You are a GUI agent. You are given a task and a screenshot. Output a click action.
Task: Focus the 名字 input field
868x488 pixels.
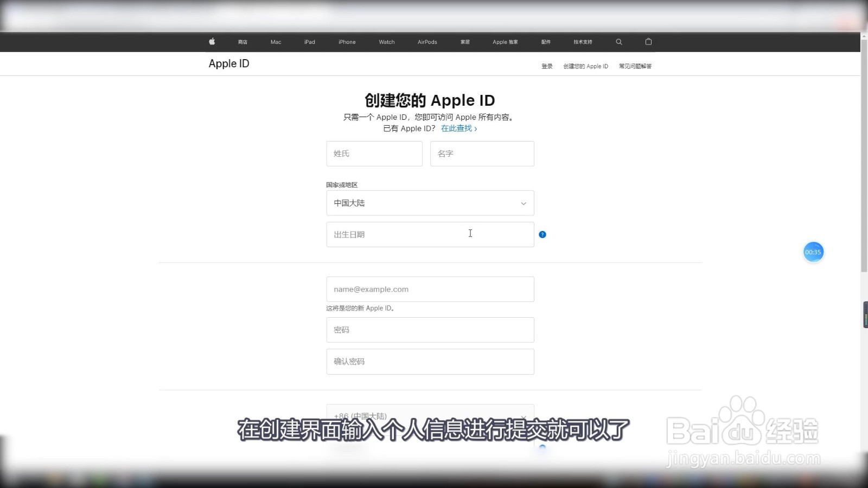pyautogui.click(x=482, y=153)
